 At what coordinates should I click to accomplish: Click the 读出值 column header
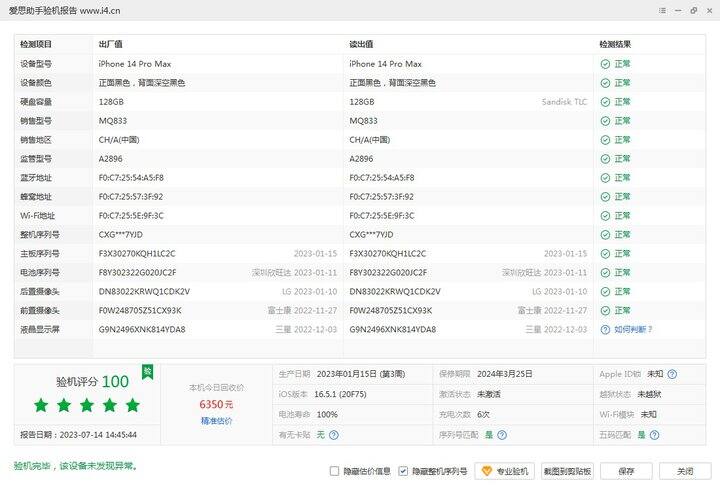pos(361,44)
